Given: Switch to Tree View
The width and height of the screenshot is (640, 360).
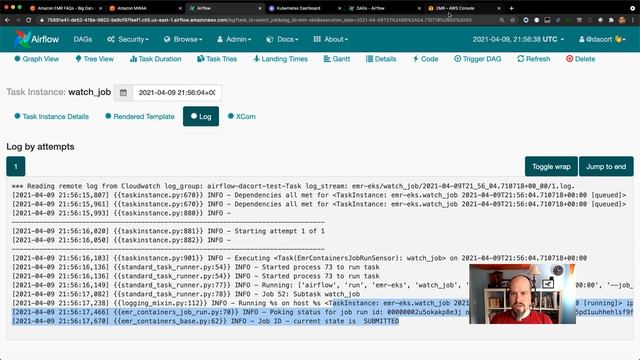Looking at the screenshot, I should 95,59.
